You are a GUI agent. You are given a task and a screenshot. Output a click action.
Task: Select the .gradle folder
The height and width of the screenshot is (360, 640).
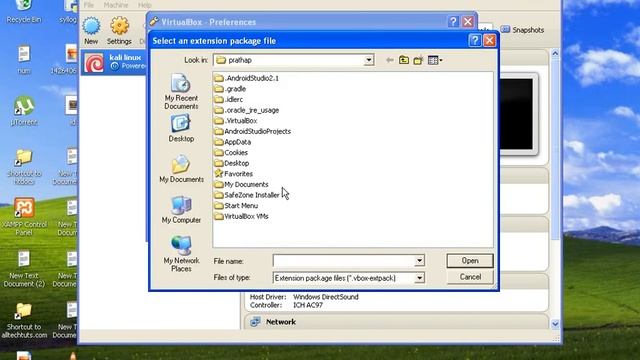230,89
